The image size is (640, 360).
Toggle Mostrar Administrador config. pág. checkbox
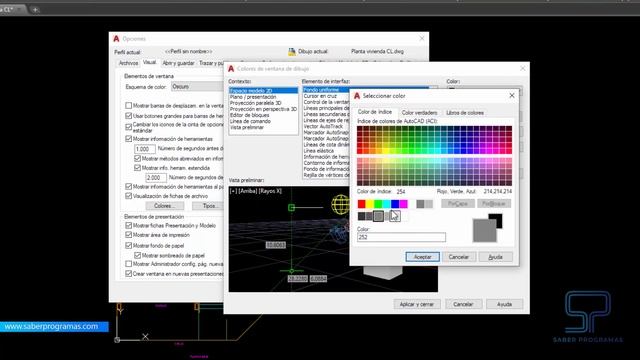point(129,264)
